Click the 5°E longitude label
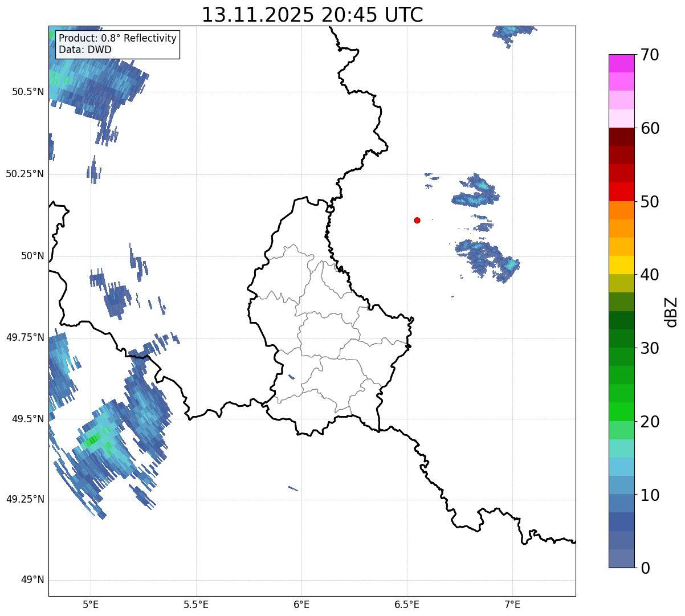The width and height of the screenshot is (685, 616). pyautogui.click(x=91, y=604)
